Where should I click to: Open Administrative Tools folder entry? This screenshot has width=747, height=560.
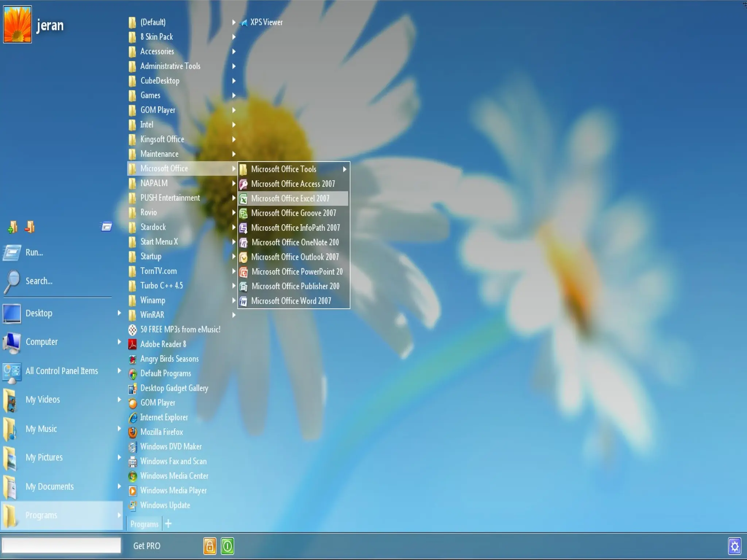(x=182, y=66)
